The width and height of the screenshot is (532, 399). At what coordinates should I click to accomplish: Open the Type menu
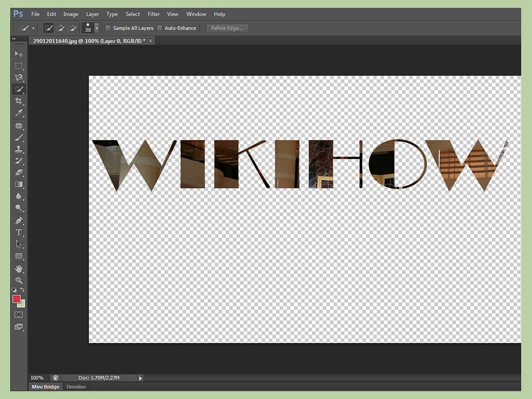coord(112,14)
